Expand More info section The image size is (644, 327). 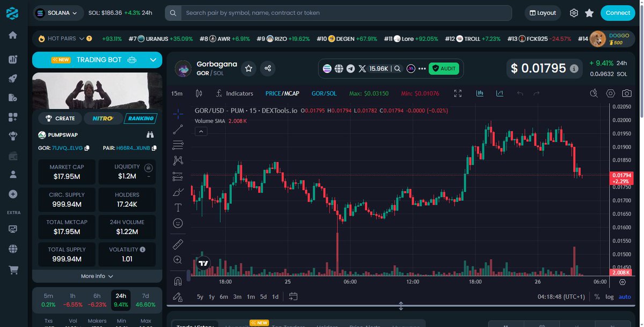(x=97, y=276)
